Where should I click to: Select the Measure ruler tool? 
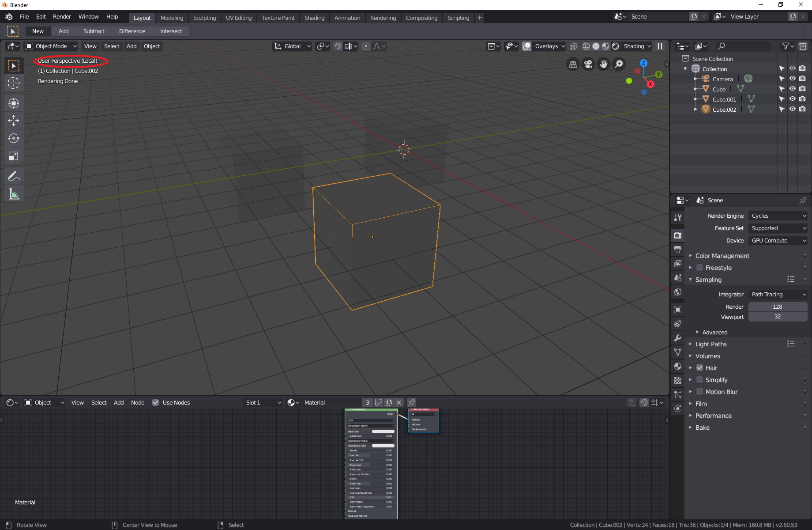(14, 194)
